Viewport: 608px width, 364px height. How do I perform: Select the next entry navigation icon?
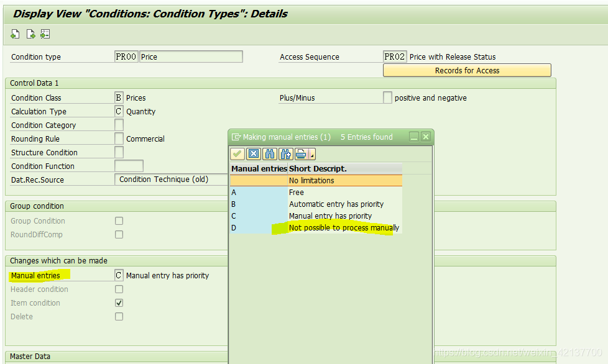click(x=30, y=34)
